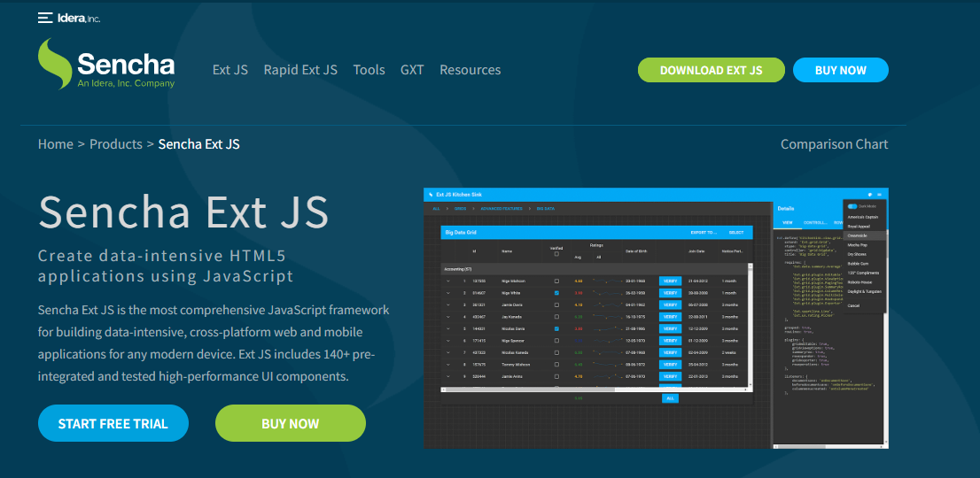Viewport: 980px width, 478px height.
Task: Go to the Products breadcrumb
Action: tap(116, 144)
